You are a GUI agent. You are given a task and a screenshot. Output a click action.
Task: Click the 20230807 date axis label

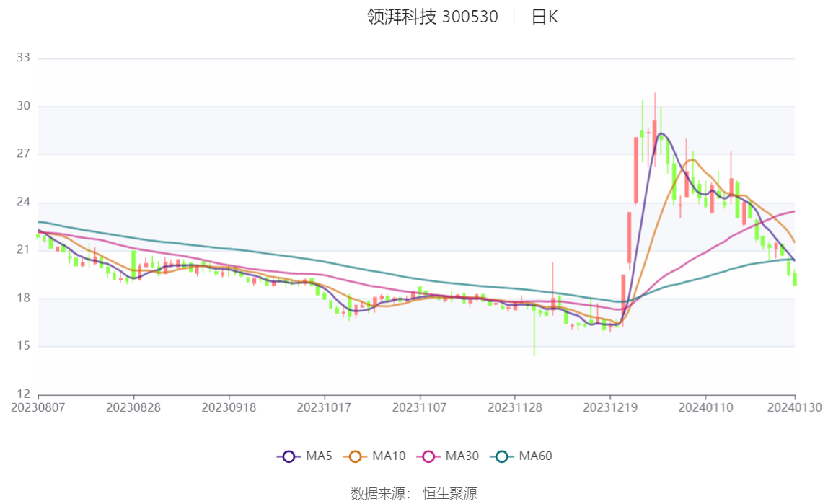[x=38, y=408]
